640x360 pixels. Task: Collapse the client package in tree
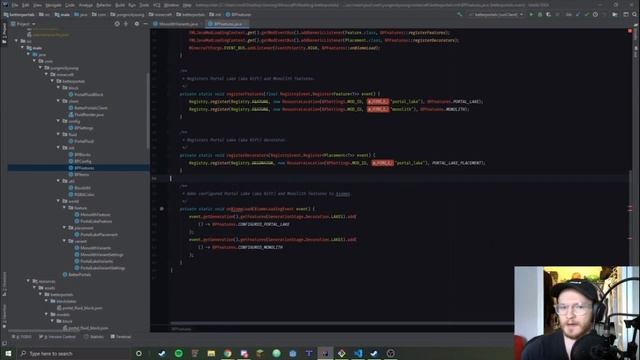click(58, 101)
